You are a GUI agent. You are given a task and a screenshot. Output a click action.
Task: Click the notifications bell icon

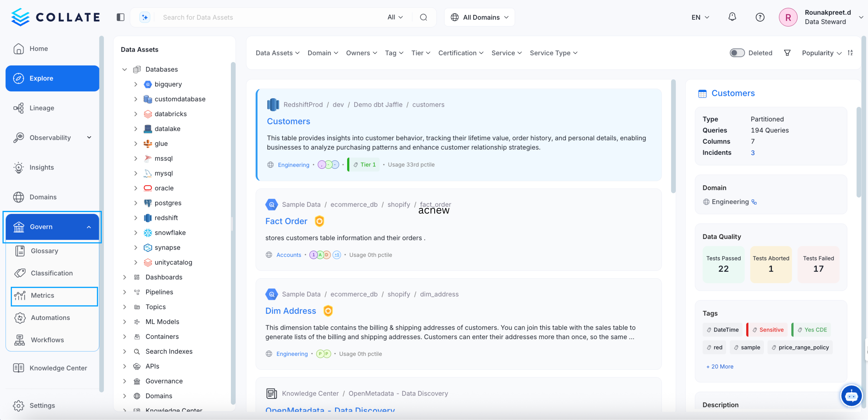(x=732, y=17)
